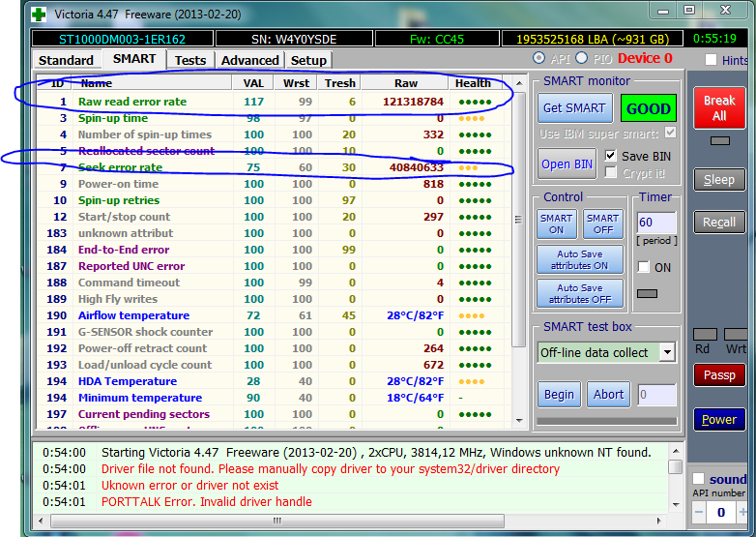Image resolution: width=756 pixels, height=537 pixels.
Task: Switch to the Tests tab
Action: click(x=190, y=60)
